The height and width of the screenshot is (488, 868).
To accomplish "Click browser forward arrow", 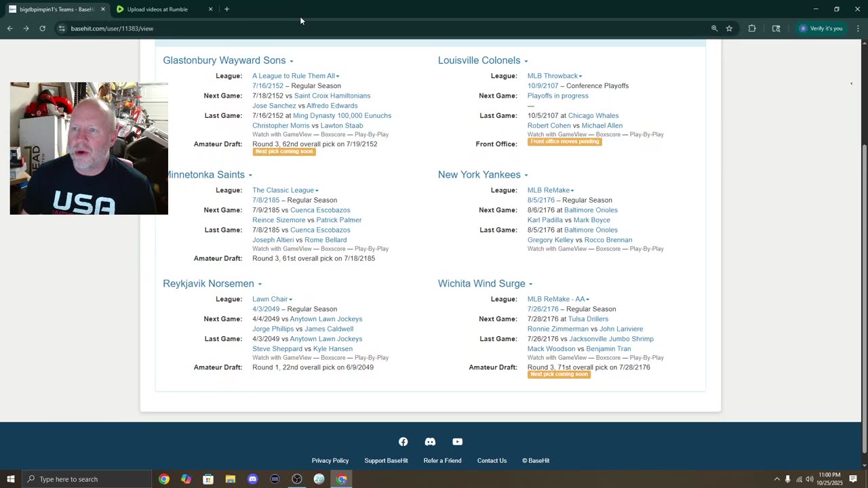I will coord(26,28).
